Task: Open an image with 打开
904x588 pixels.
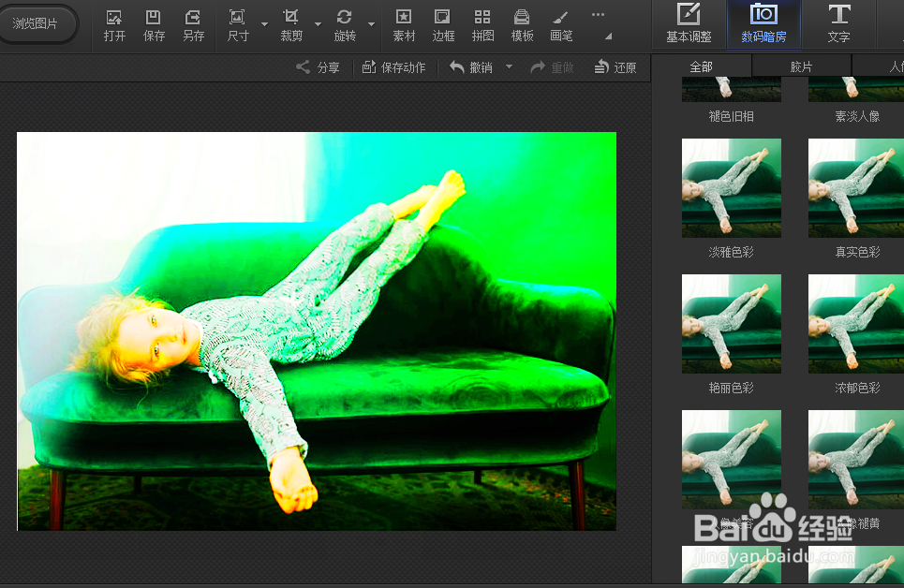Action: pyautogui.click(x=114, y=26)
